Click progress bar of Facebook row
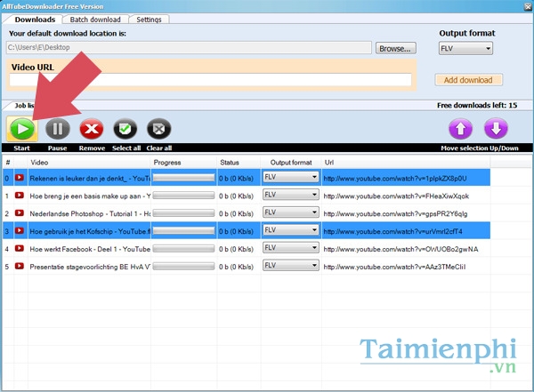 183,249
